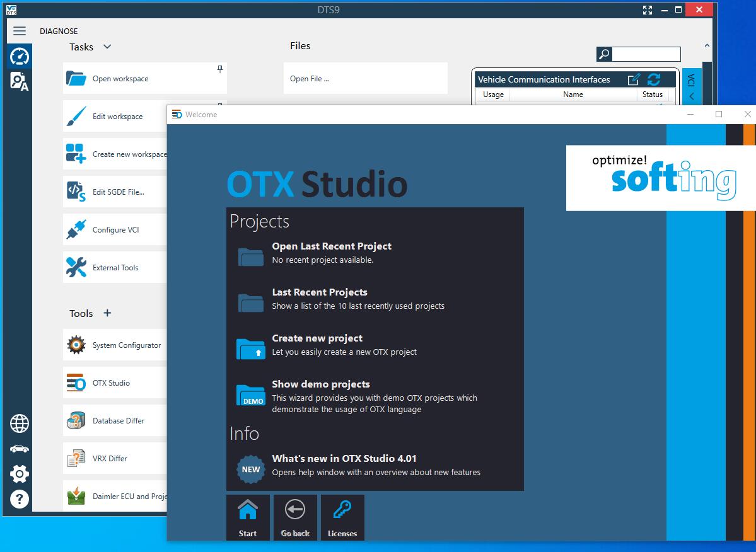756x552 pixels.
Task: Expand the Tasks dropdown chevron
Action: click(107, 47)
